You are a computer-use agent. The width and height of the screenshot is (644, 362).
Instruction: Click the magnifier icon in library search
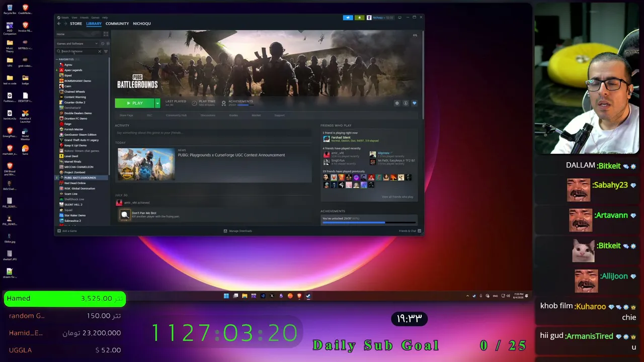pos(58,51)
